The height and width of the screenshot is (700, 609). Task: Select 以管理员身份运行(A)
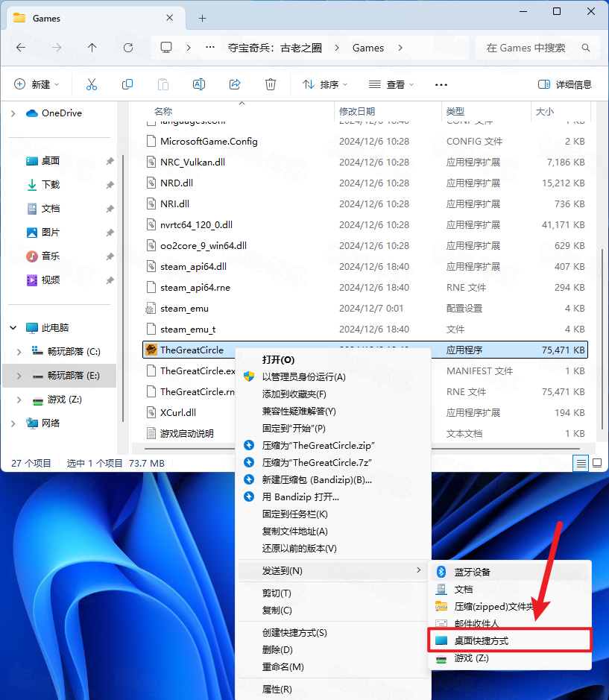[332, 376]
